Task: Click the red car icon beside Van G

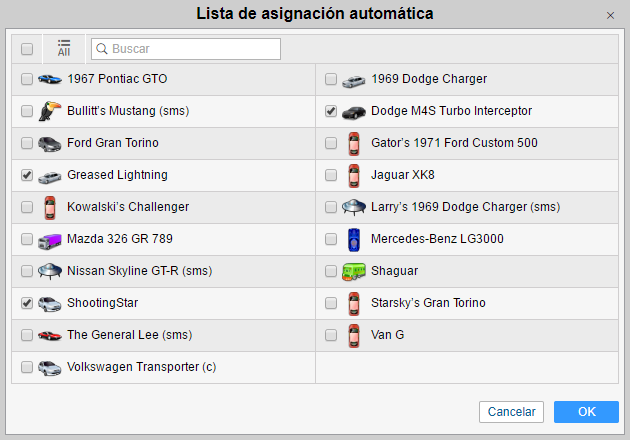Action: point(353,335)
